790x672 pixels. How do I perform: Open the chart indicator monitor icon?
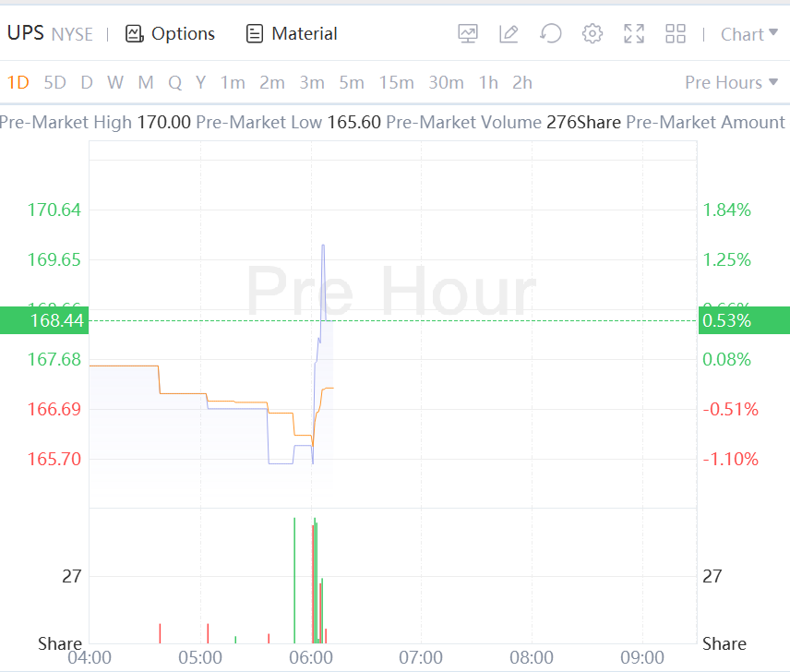coord(468,34)
